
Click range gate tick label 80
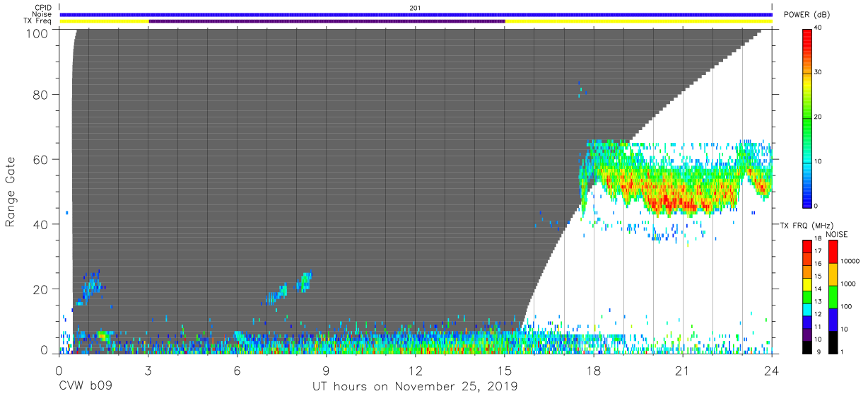[x=40, y=95]
